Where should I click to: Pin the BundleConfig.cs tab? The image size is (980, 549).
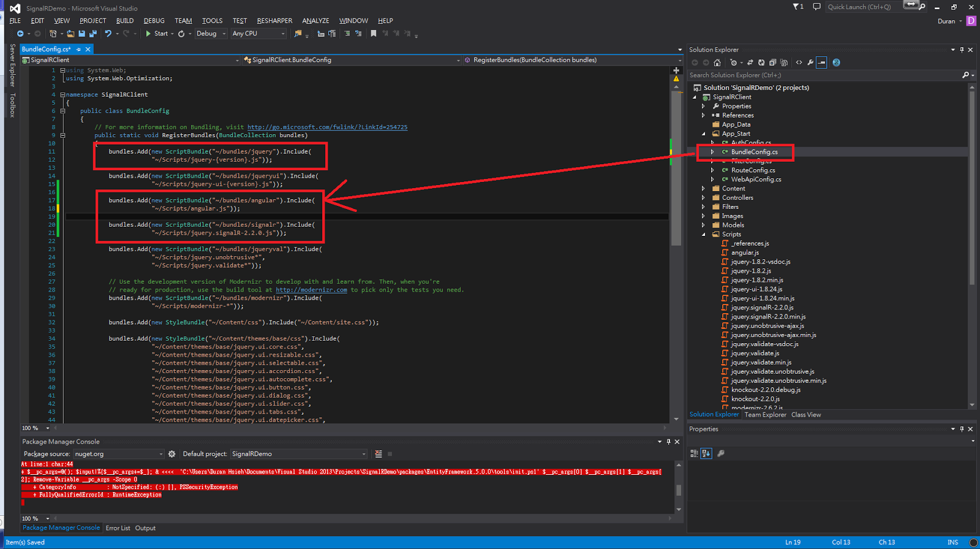pyautogui.click(x=78, y=49)
